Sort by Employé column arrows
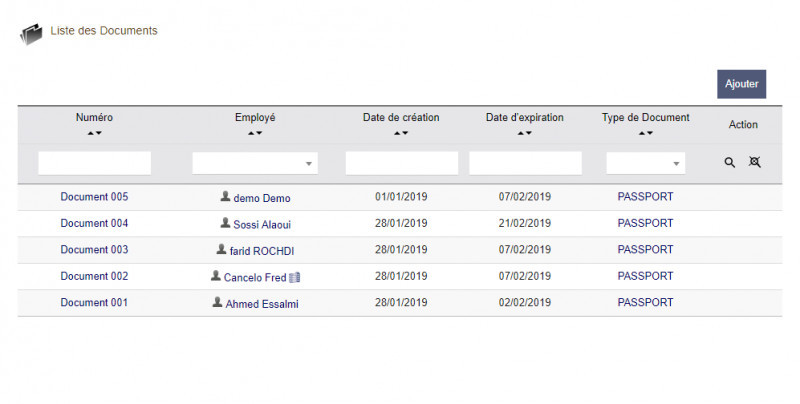The image size is (800, 404). 255,133
